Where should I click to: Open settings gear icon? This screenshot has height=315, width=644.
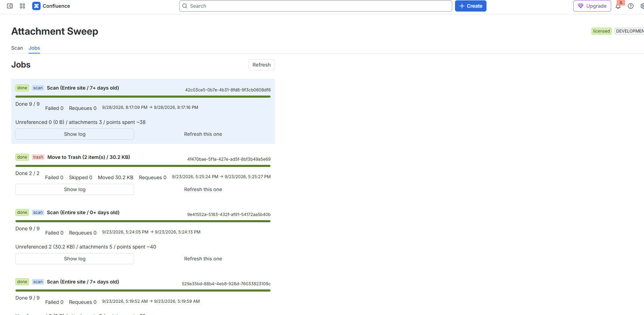pyautogui.click(x=642, y=6)
